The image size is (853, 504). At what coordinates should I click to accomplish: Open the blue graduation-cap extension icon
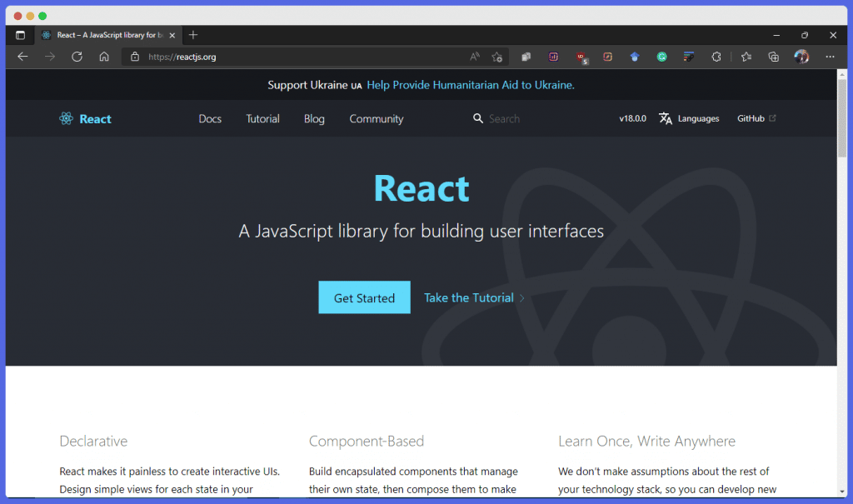pos(634,57)
